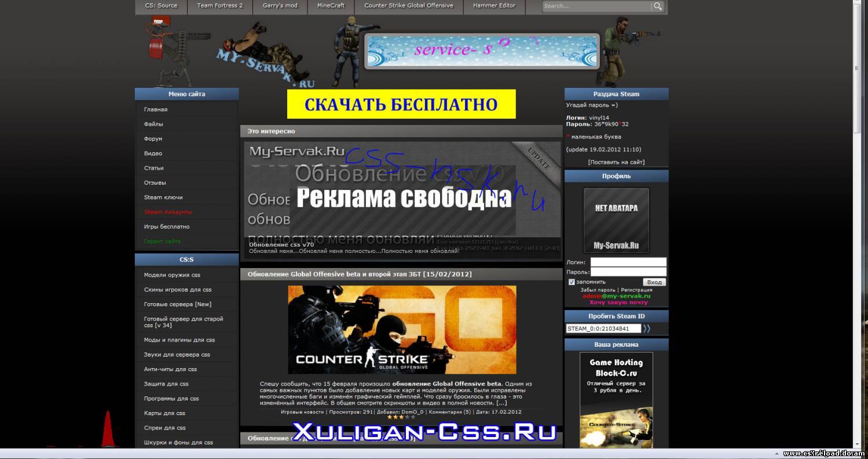Open Спреи для css category
The width and height of the screenshot is (868, 459).
[165, 428]
